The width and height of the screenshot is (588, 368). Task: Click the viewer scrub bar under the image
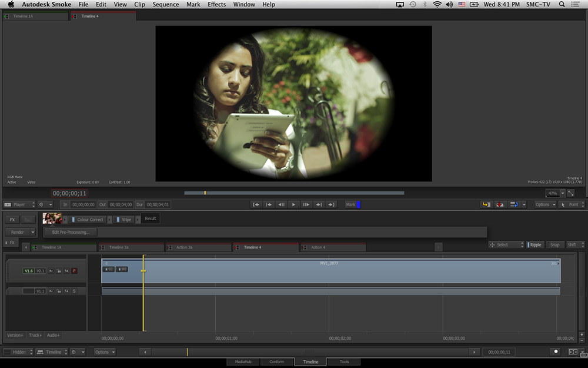point(294,193)
